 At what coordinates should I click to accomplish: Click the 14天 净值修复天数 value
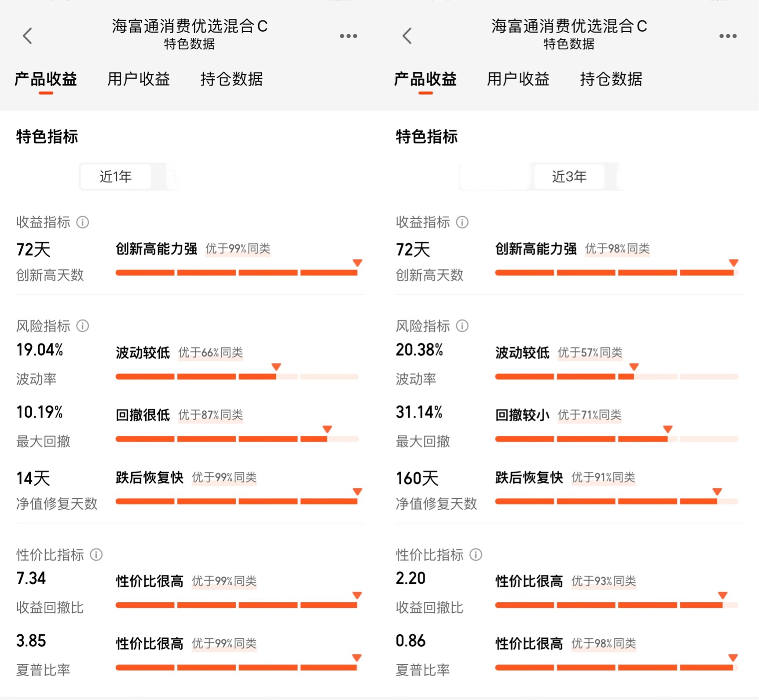(x=33, y=479)
